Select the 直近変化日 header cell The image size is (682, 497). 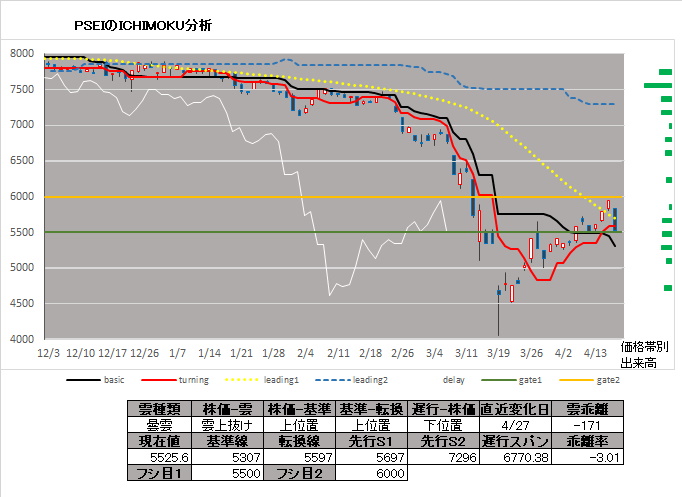coord(515,409)
